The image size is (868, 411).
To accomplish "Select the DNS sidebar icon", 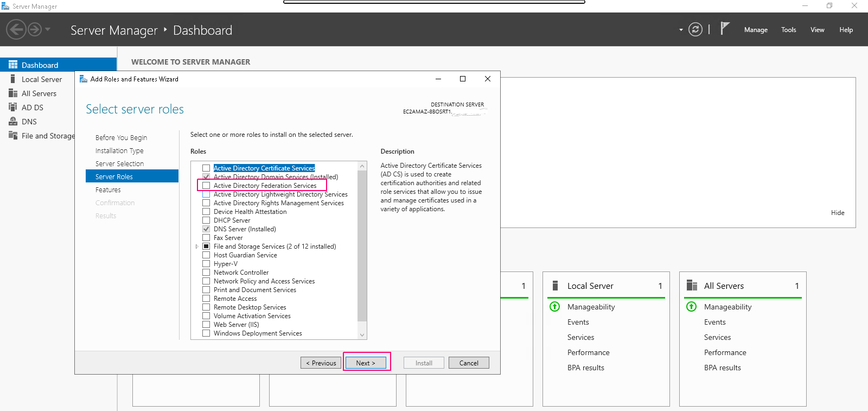I will [x=13, y=121].
